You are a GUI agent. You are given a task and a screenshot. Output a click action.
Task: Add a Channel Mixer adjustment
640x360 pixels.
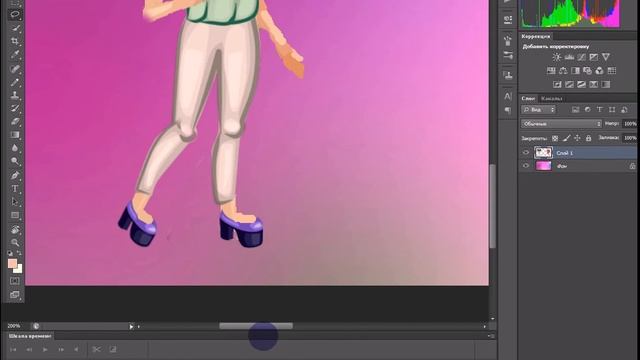coord(600,71)
